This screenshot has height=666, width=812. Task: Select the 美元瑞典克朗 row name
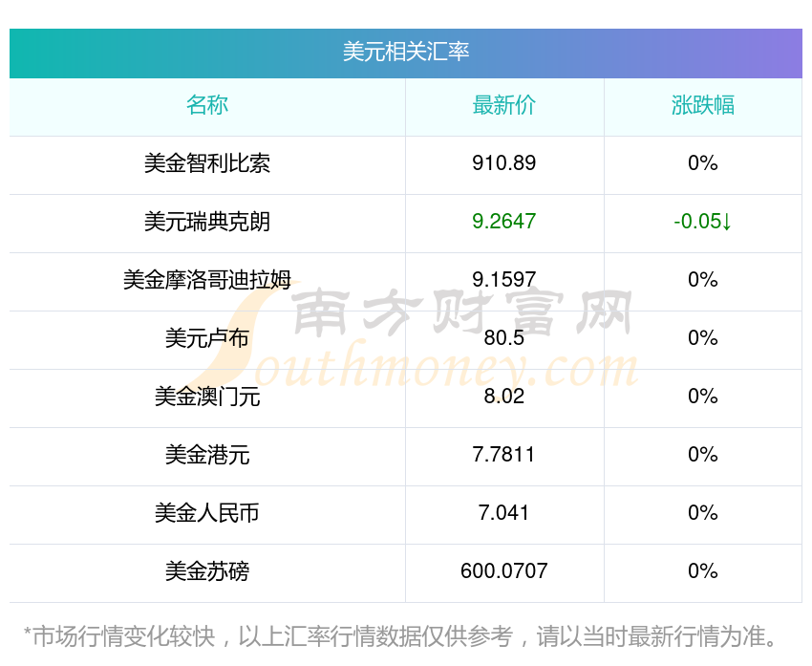207,222
